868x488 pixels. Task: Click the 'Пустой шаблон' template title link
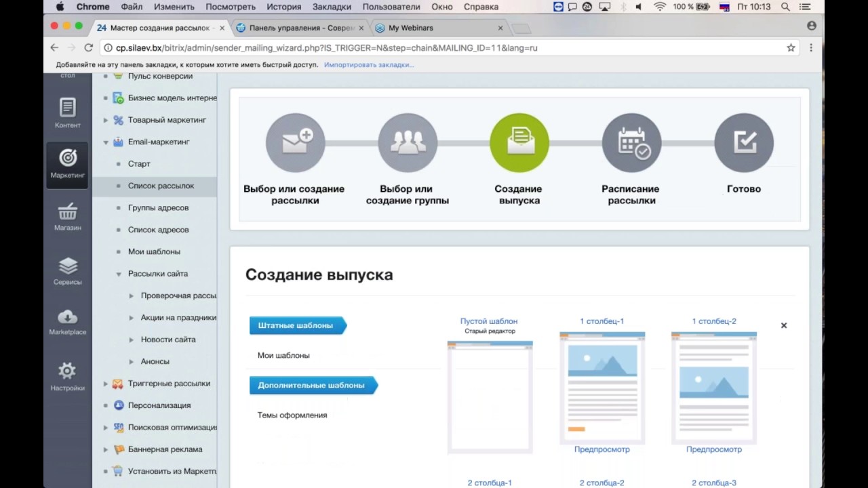(x=489, y=321)
